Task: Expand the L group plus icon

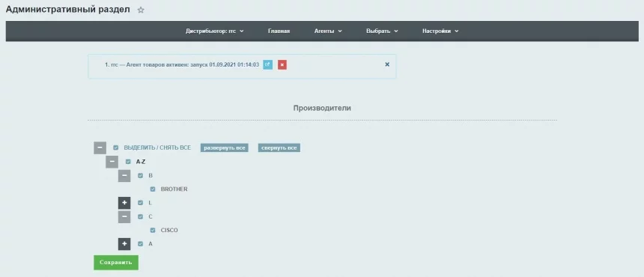Action: click(124, 203)
